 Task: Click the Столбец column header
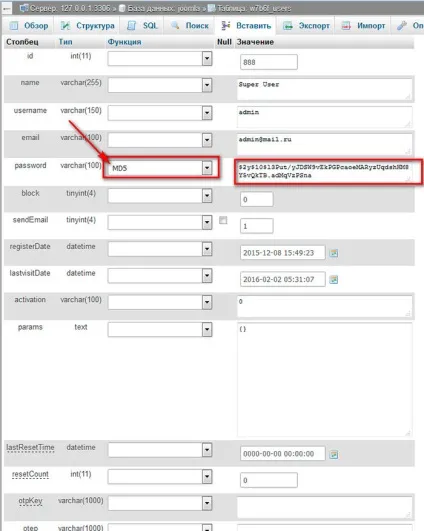coord(22,42)
